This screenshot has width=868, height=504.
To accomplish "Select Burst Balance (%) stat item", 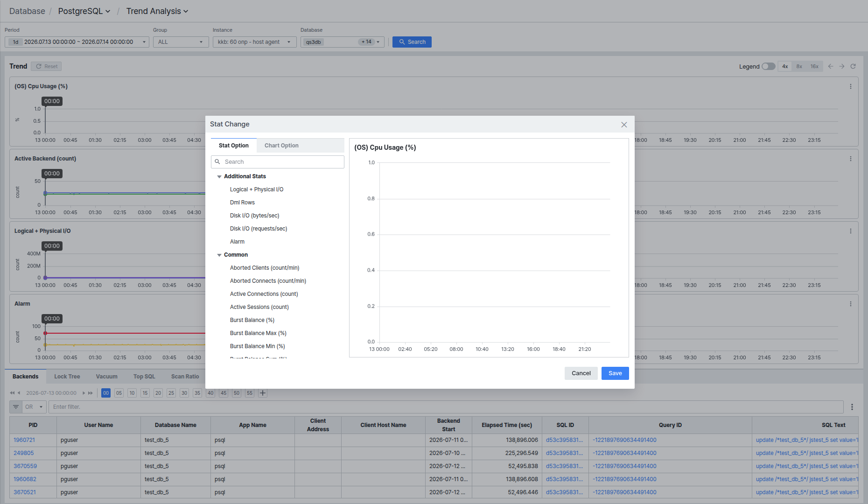I will [252, 320].
